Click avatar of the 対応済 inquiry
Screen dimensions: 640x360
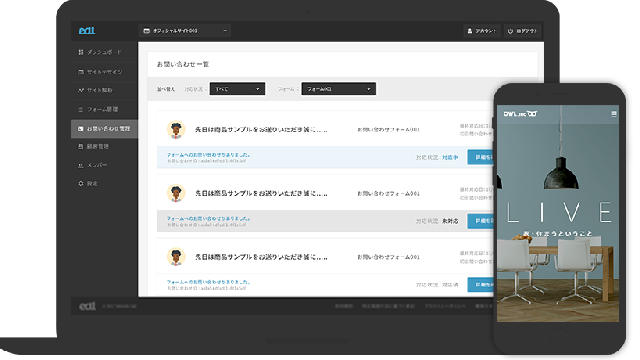[176, 257]
